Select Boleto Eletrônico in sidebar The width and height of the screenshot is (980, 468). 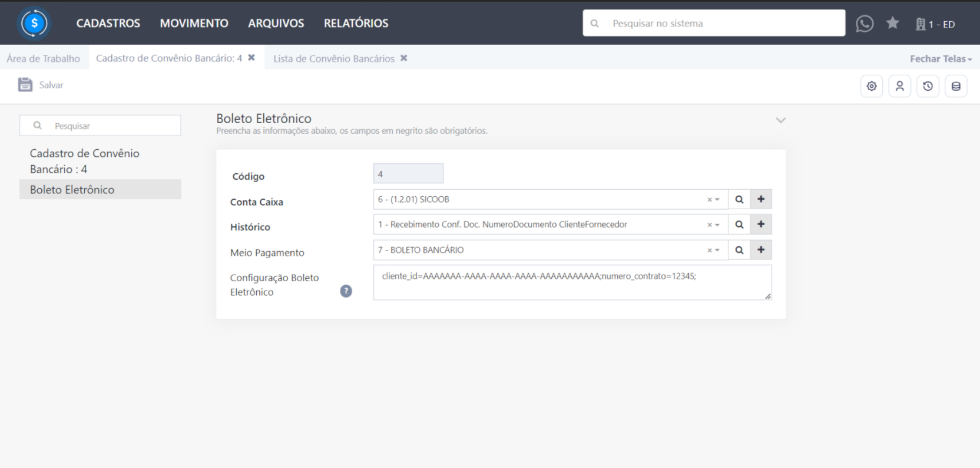coord(100,189)
